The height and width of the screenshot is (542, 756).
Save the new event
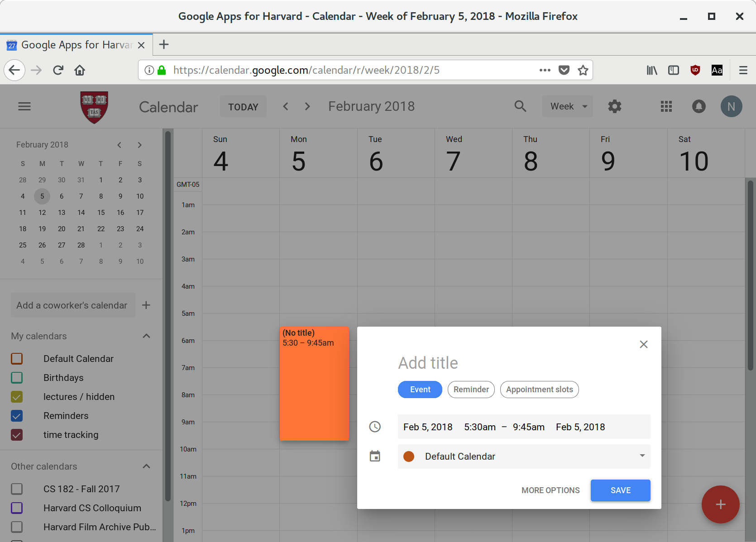(x=621, y=490)
